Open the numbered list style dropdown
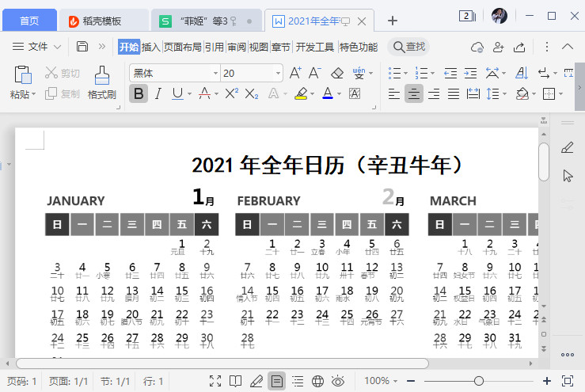The image size is (585, 392). tap(432, 73)
